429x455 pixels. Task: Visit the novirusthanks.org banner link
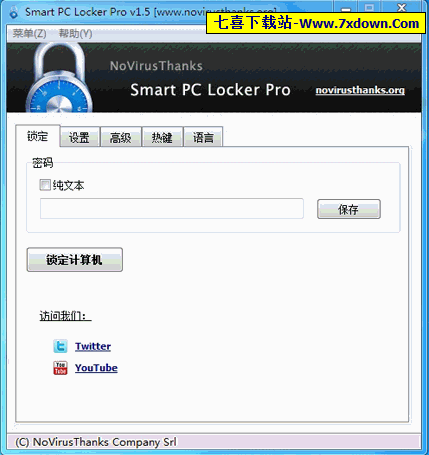coord(360,90)
